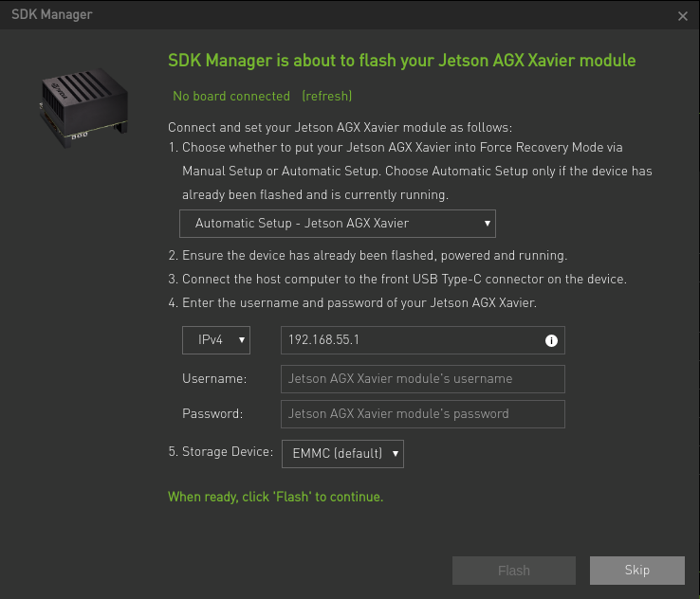The image size is (700, 599).
Task: Click the '5. Storage Device:' label
Action: coord(221,452)
